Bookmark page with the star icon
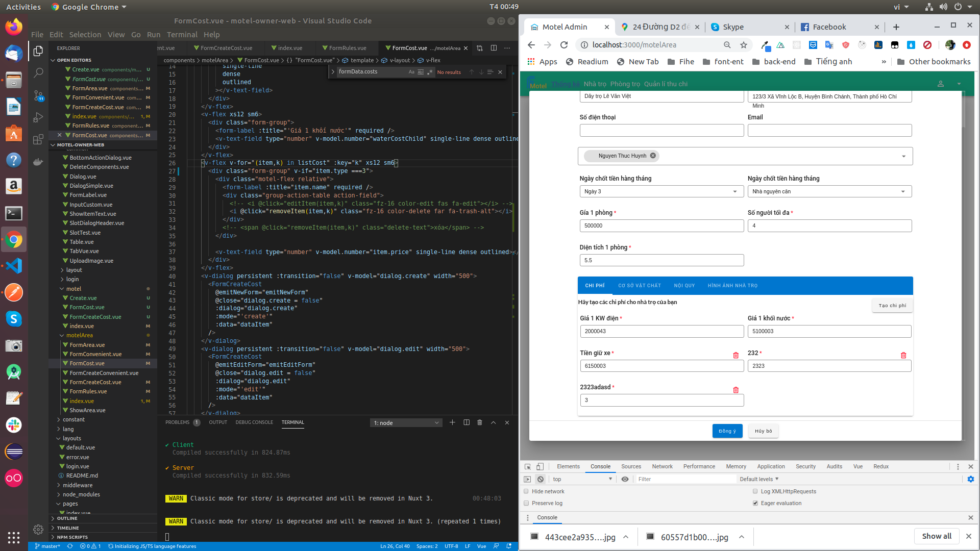980x551 pixels. pyautogui.click(x=744, y=45)
